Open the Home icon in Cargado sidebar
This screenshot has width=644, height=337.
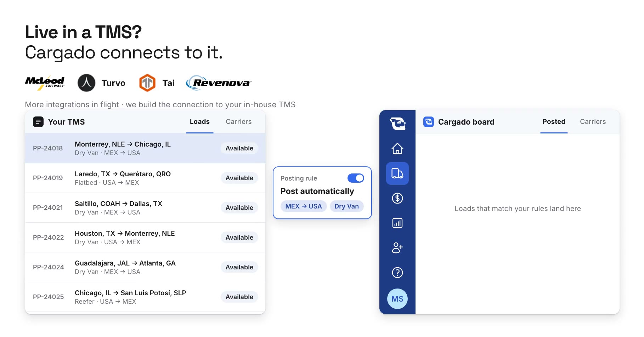(397, 149)
